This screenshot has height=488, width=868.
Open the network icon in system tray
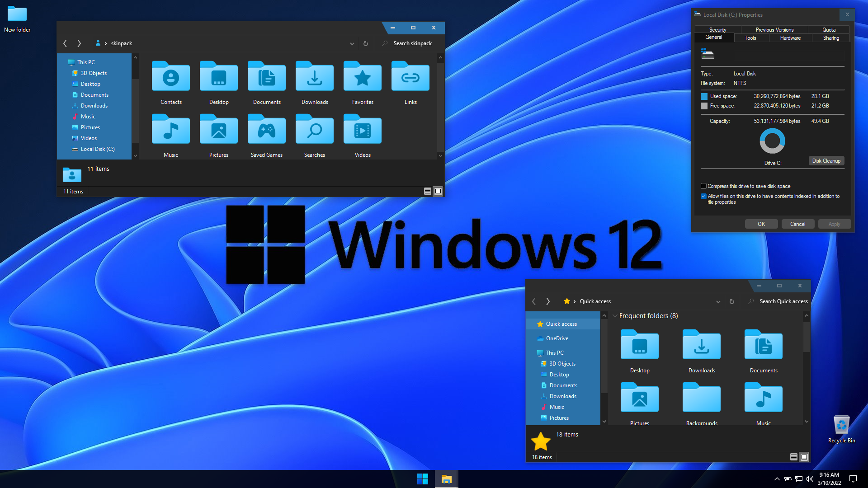click(799, 479)
